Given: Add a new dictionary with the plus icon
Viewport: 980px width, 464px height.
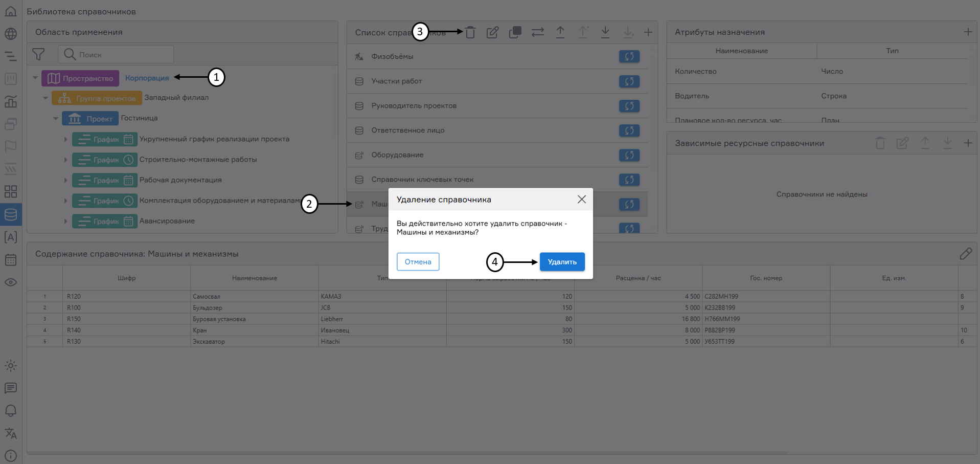Looking at the screenshot, I should 648,32.
